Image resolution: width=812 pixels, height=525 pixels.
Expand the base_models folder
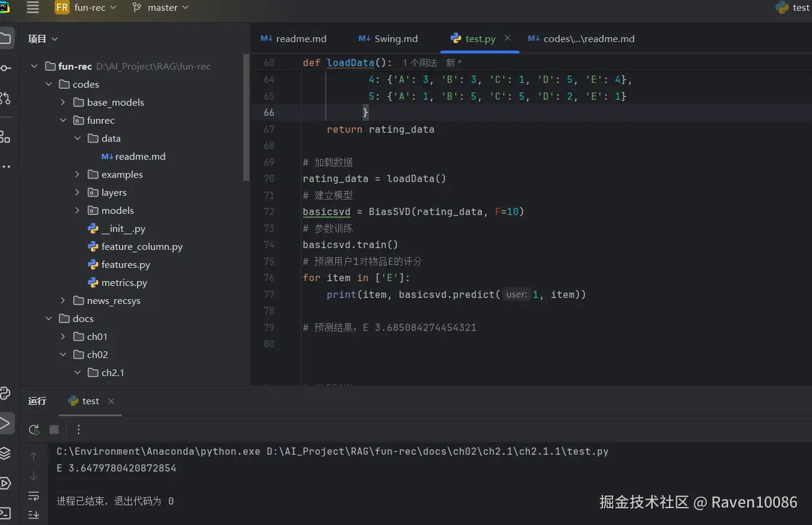pos(63,103)
